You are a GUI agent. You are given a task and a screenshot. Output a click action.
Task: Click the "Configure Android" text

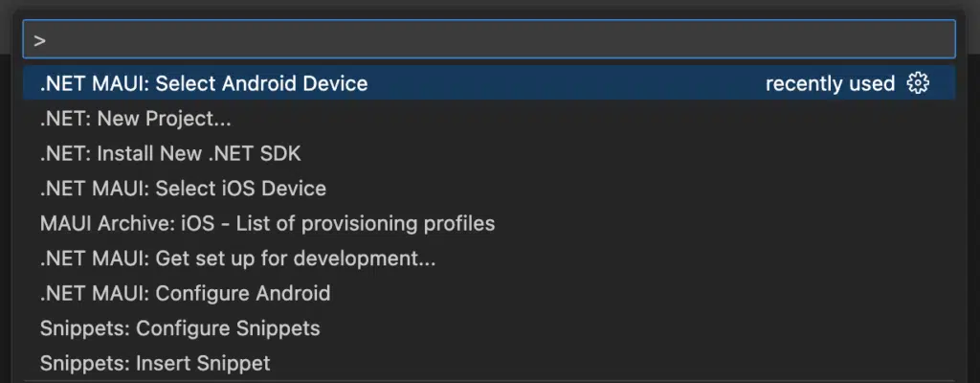point(243,293)
